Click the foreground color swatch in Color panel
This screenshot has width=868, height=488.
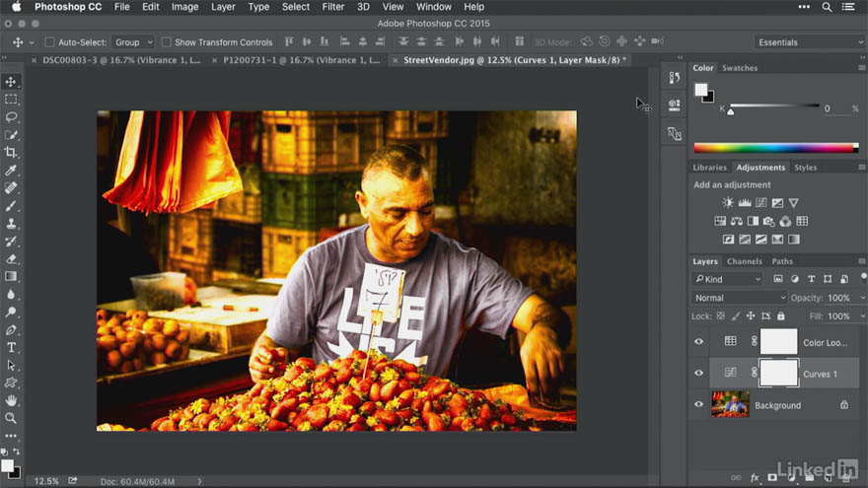[701, 90]
